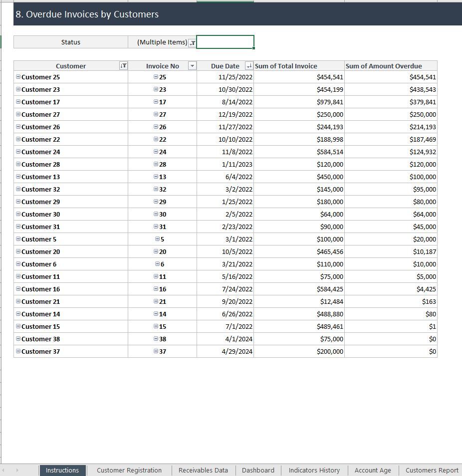Screen dimensions: 462x476
Task: Select the Sum of Total Invoice header
Action: 299,66
